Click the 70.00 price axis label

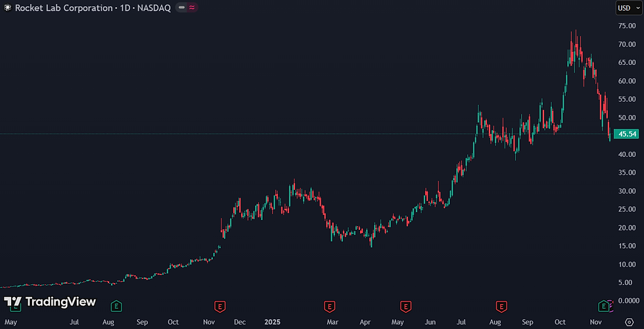[x=627, y=44]
